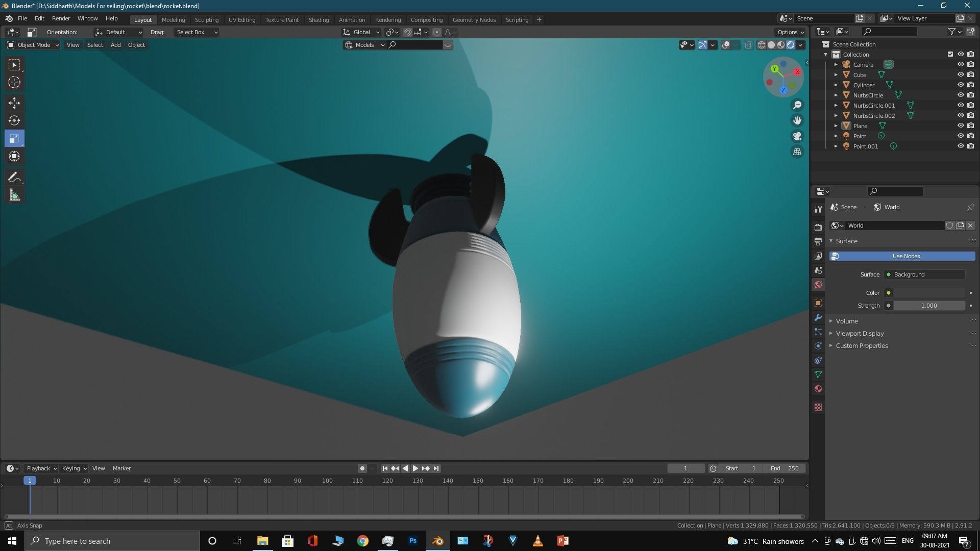
Task: Open Photoshop from the Windows taskbar
Action: [x=413, y=541]
